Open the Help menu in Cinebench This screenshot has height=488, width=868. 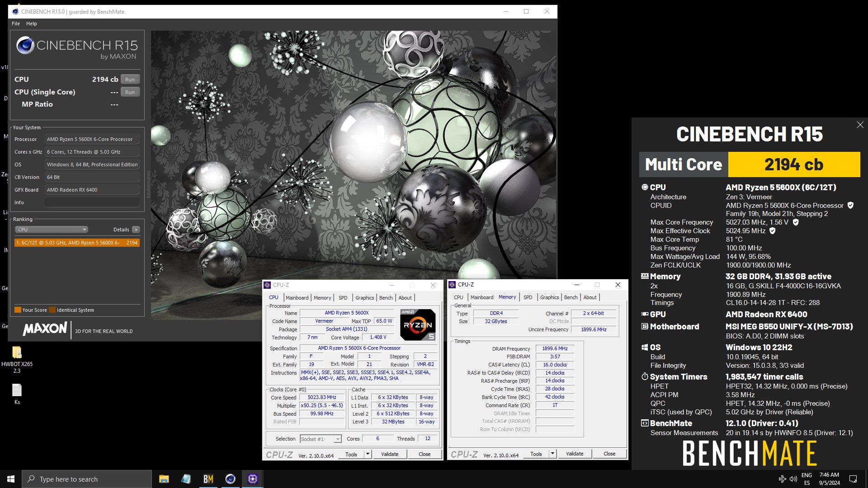32,23
